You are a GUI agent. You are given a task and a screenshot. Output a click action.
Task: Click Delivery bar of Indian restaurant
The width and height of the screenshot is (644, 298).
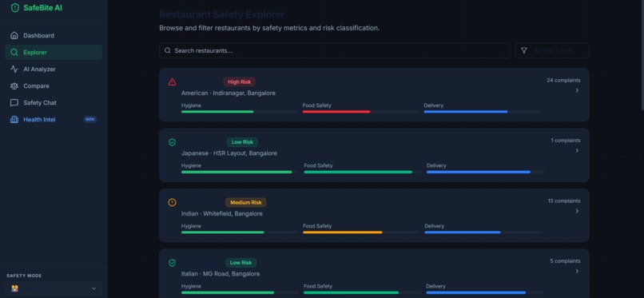[x=483, y=232]
